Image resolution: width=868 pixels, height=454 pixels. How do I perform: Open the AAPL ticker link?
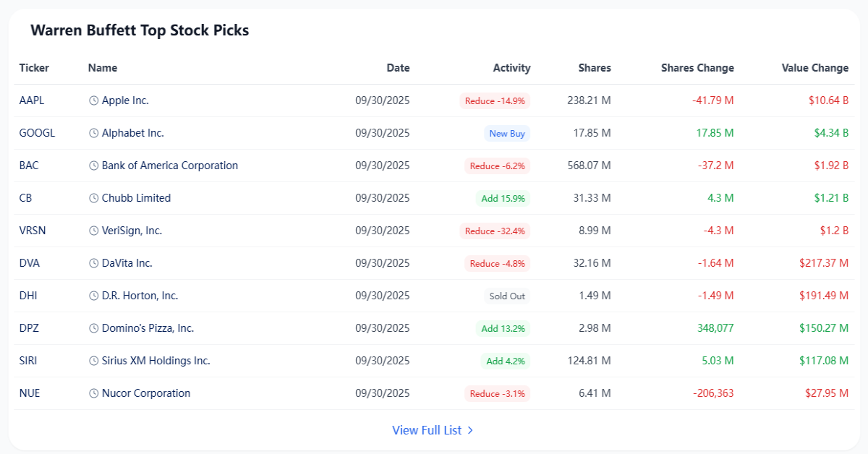click(32, 100)
